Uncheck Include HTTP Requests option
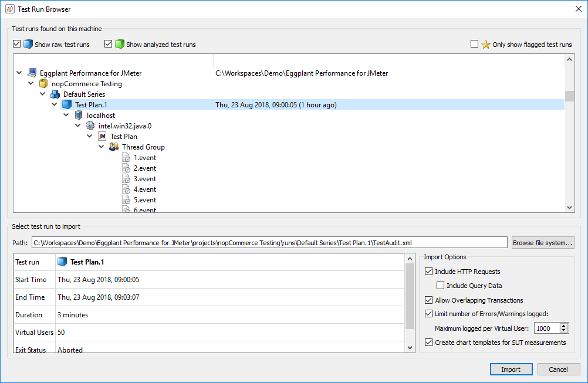This screenshot has height=383, width=588. click(428, 272)
